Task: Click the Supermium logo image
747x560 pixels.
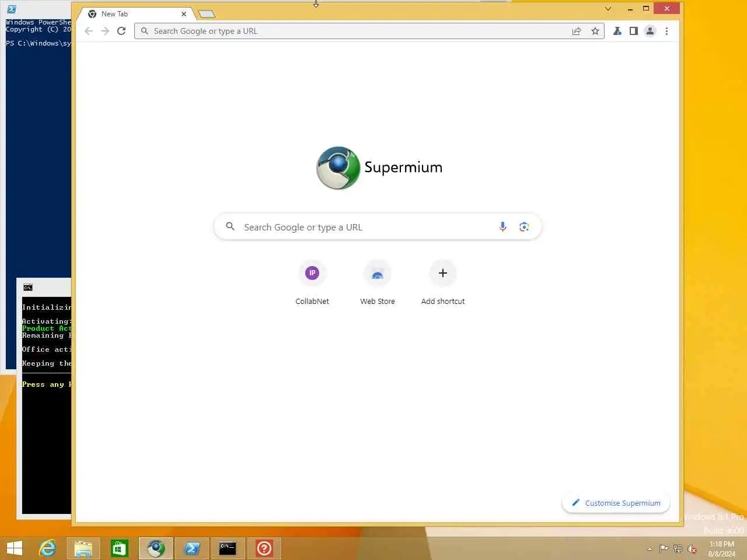Action: [x=338, y=168]
